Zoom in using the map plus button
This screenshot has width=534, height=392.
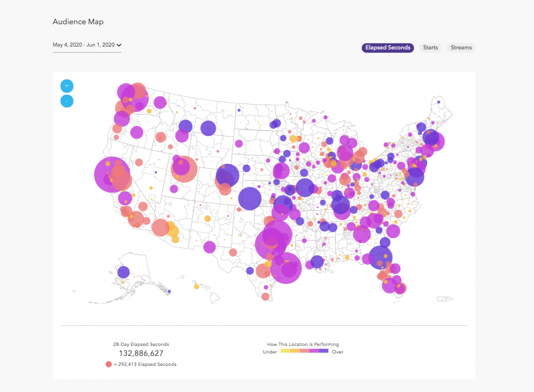(66, 85)
